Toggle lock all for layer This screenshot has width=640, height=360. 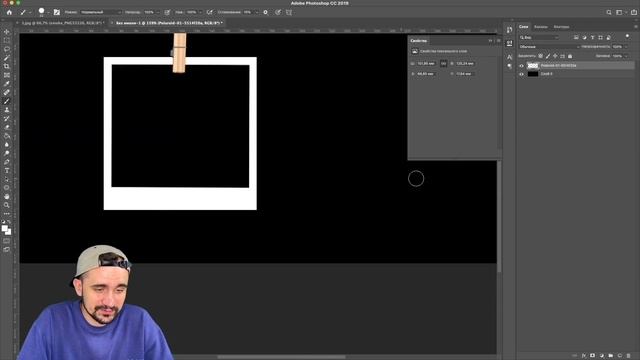coord(570,56)
